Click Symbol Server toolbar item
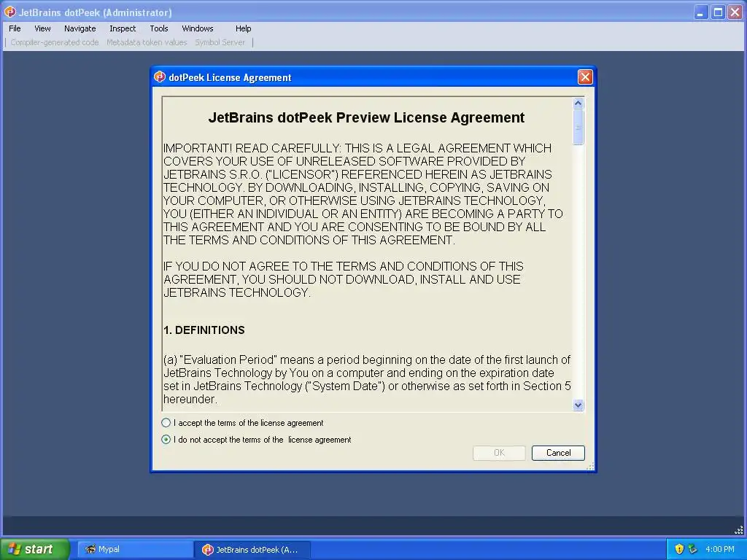747x560 pixels. 220,42
